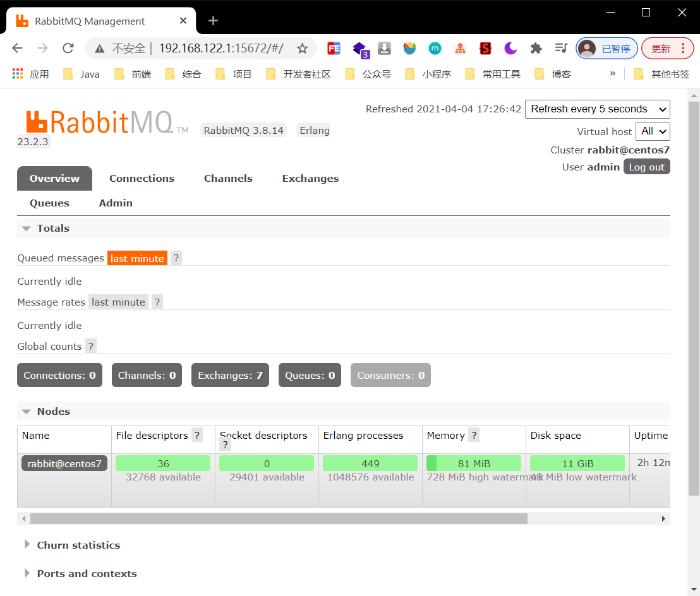
Task: Open the rabbit@centos7 node link
Action: pyautogui.click(x=64, y=463)
